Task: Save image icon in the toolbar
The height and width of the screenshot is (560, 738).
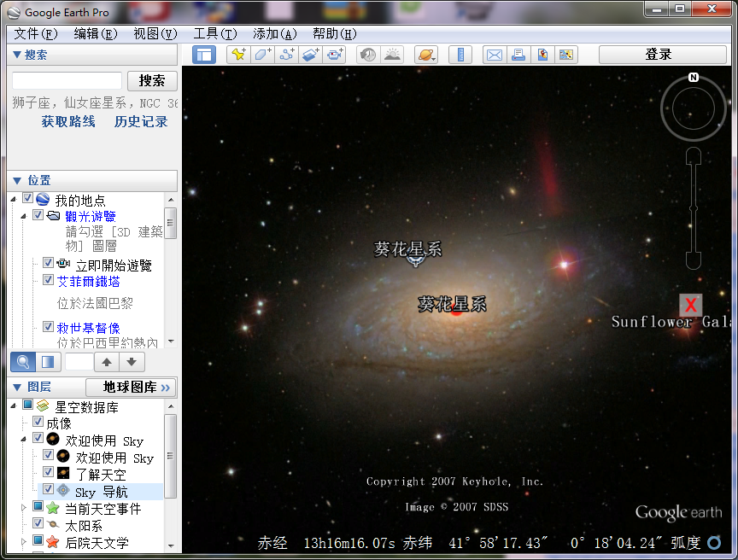Action: pos(542,55)
